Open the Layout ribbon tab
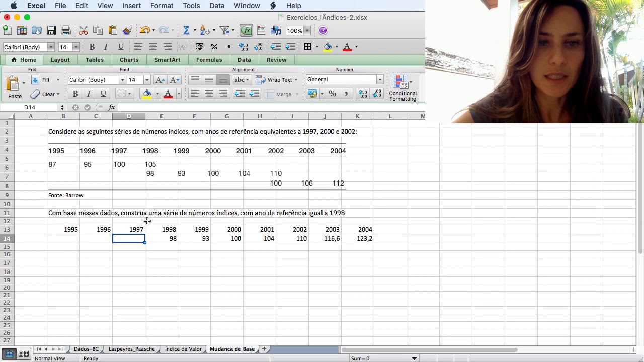Viewport: 644px width, 362px height. click(x=60, y=60)
